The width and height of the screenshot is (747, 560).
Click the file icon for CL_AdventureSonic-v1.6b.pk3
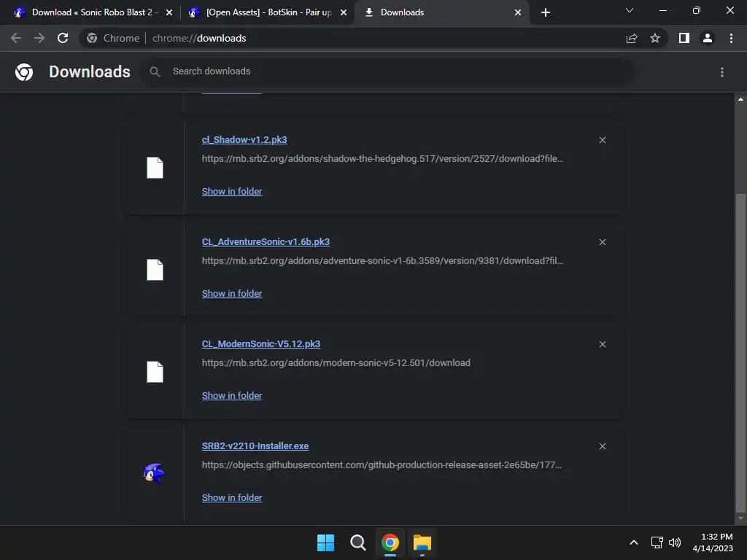[x=155, y=270]
